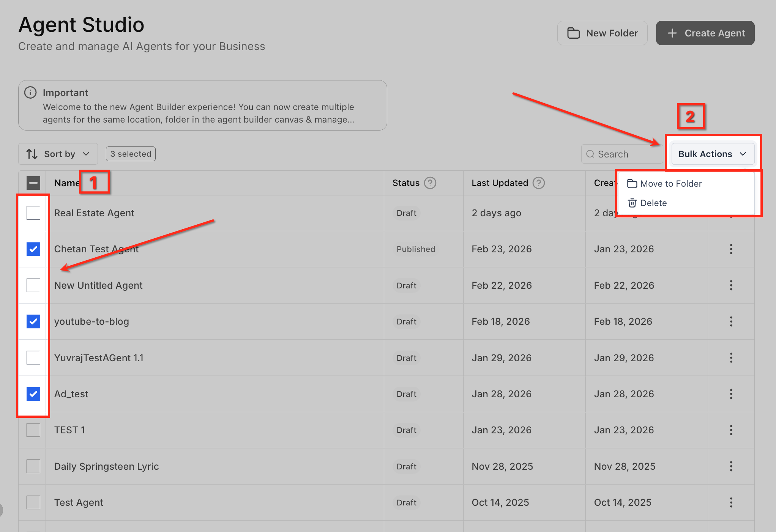Viewport: 776px width, 532px height.
Task: Click the Create Agent button
Action: [705, 33]
